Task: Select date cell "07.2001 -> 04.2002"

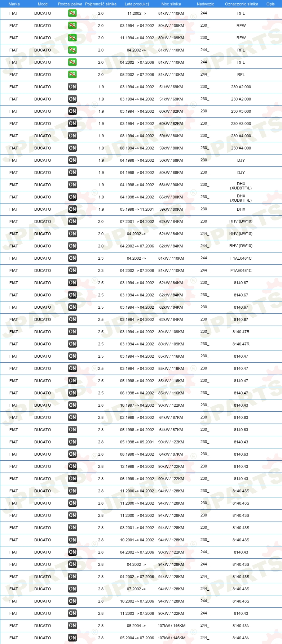Action: 137,222
